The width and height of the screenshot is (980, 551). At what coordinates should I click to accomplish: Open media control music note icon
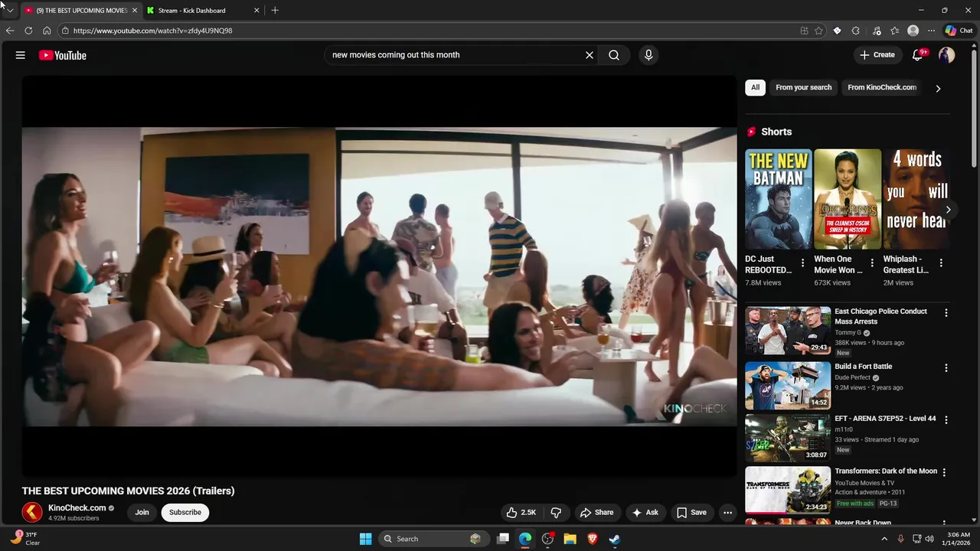pyautogui.click(x=877, y=31)
